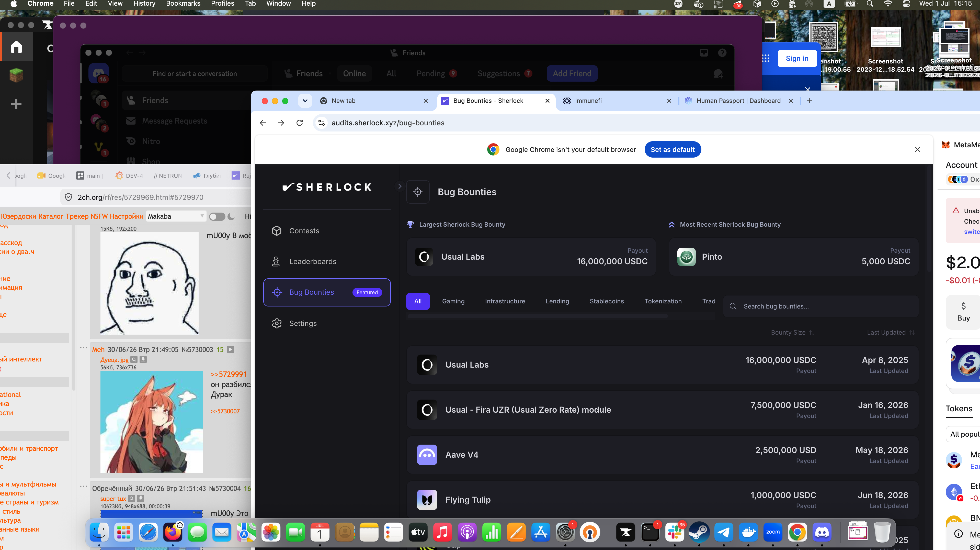Viewport: 980px width, 550px height.
Task: Expand the Sherlock sidebar chevron
Action: click(400, 186)
